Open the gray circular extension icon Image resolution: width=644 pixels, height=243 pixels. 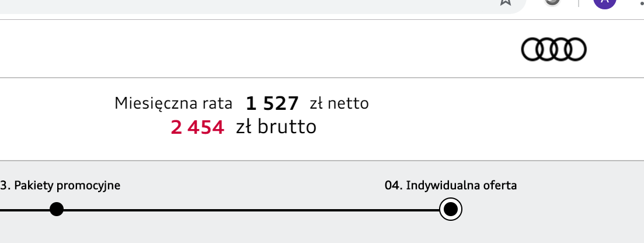pyautogui.click(x=552, y=2)
